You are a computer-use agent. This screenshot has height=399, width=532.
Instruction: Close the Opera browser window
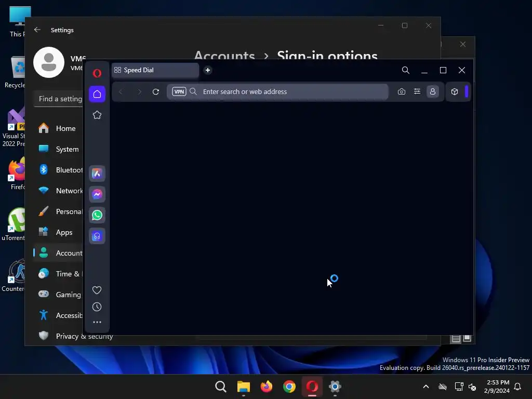click(462, 70)
